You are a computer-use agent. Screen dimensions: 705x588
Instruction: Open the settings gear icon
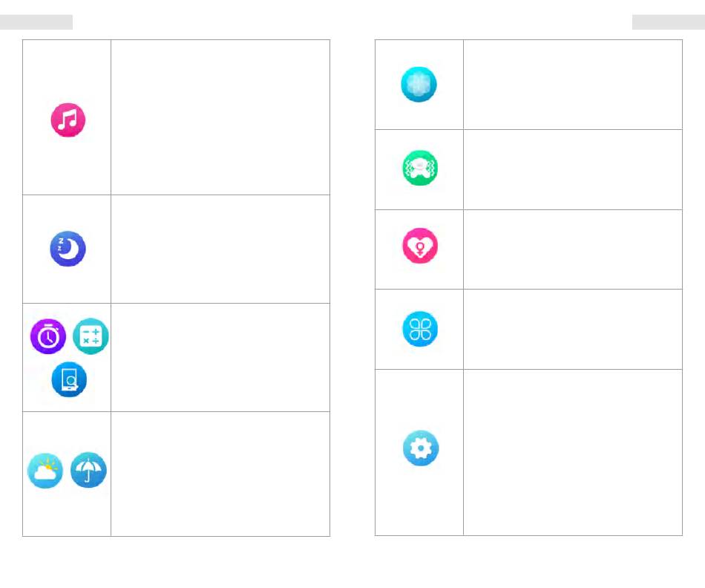pos(421,448)
